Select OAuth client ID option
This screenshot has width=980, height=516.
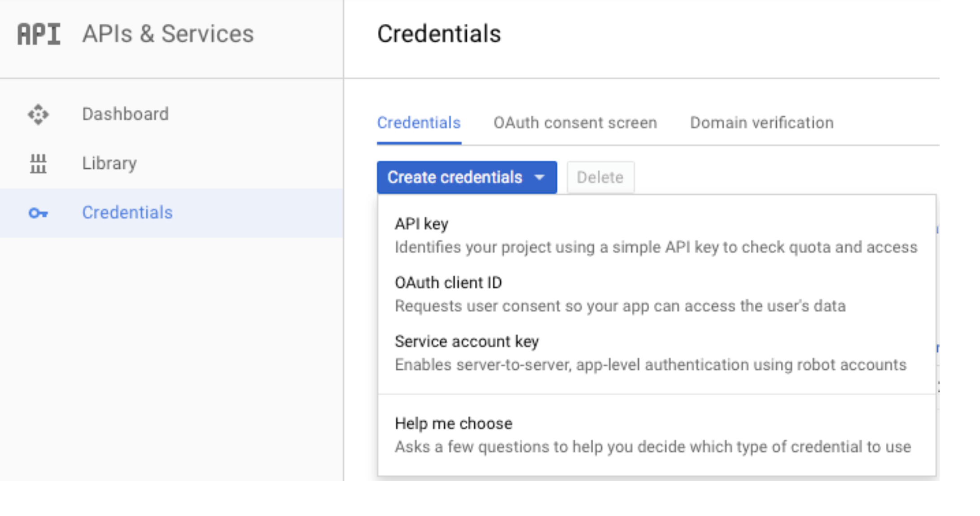pyautogui.click(x=448, y=283)
